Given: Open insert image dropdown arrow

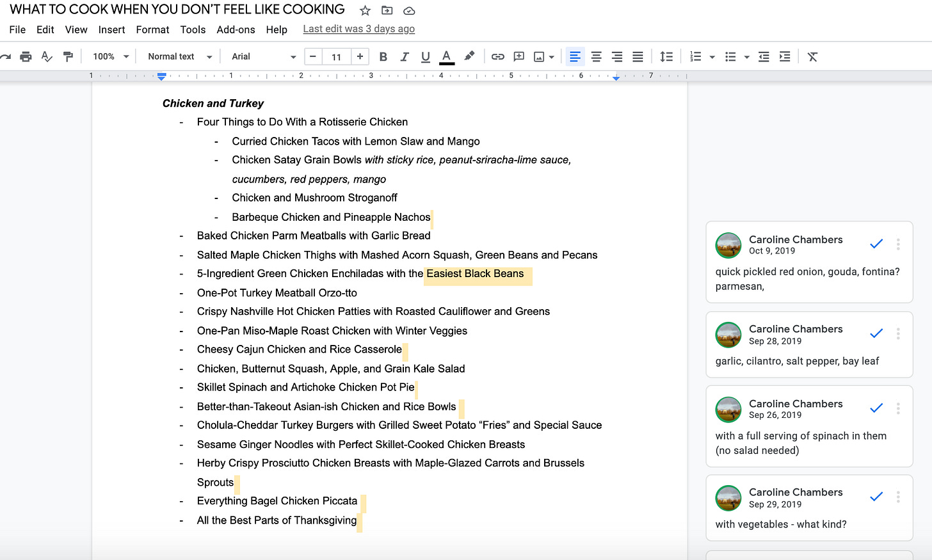Looking at the screenshot, I should coord(551,57).
